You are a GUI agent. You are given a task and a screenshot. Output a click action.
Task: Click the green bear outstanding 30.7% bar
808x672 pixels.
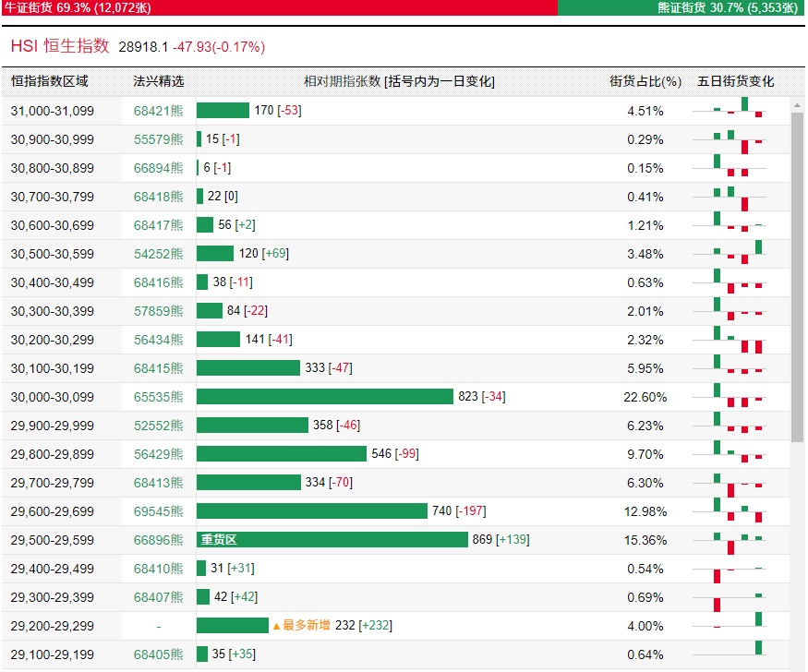[681, 7]
